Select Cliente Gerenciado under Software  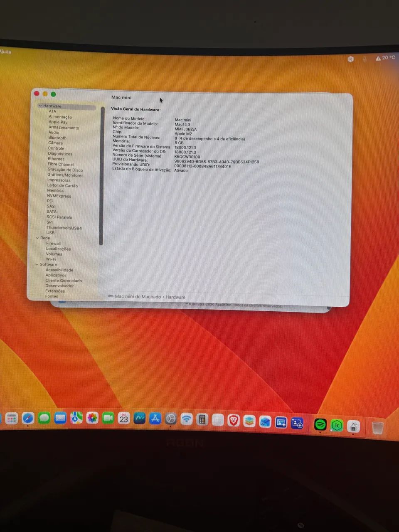(64, 281)
